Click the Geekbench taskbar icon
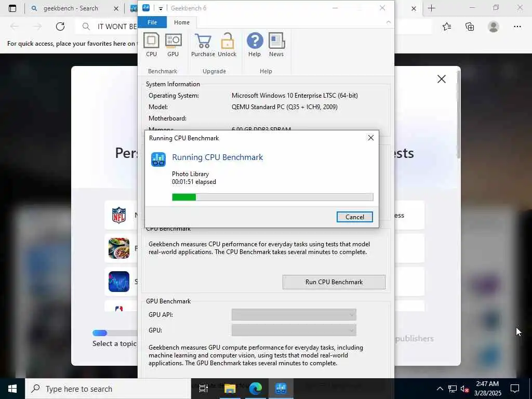This screenshot has width=532, height=399. point(281,389)
